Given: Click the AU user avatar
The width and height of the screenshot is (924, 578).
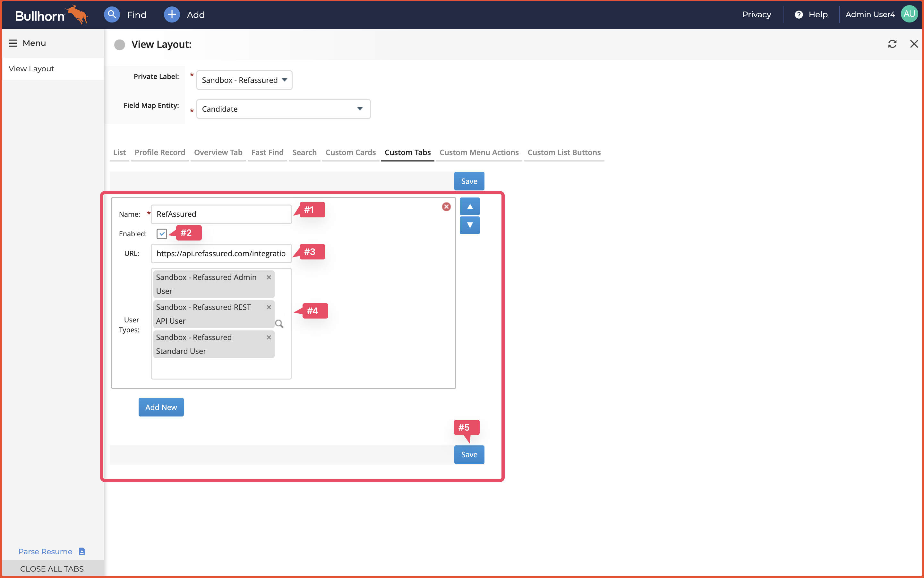Looking at the screenshot, I should pyautogui.click(x=909, y=14).
